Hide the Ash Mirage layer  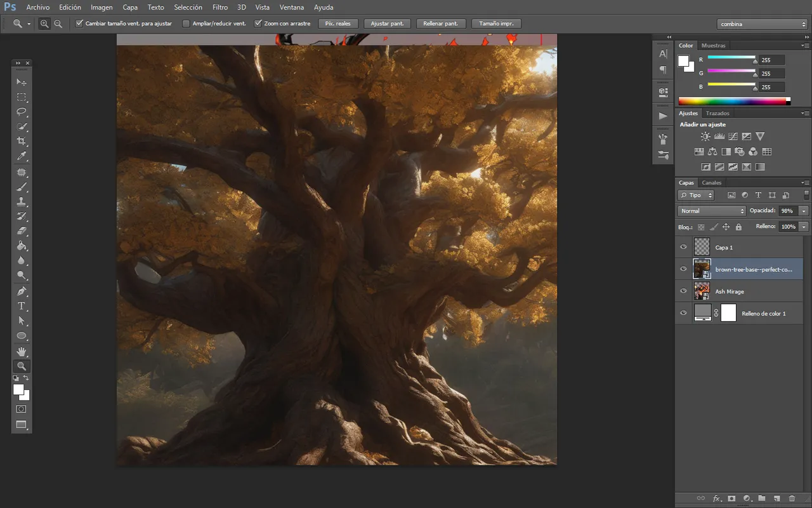click(x=683, y=291)
